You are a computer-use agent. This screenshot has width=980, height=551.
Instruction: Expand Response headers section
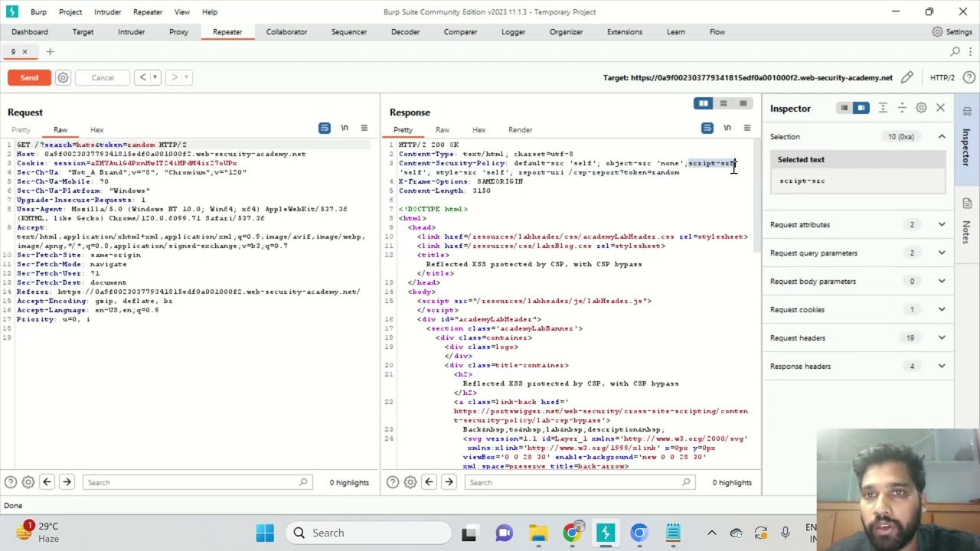tap(942, 366)
